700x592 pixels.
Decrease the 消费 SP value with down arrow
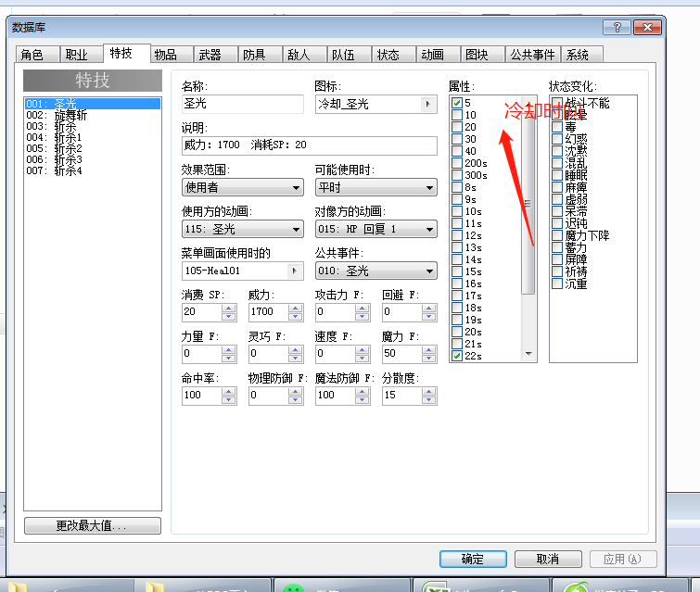pos(229,316)
